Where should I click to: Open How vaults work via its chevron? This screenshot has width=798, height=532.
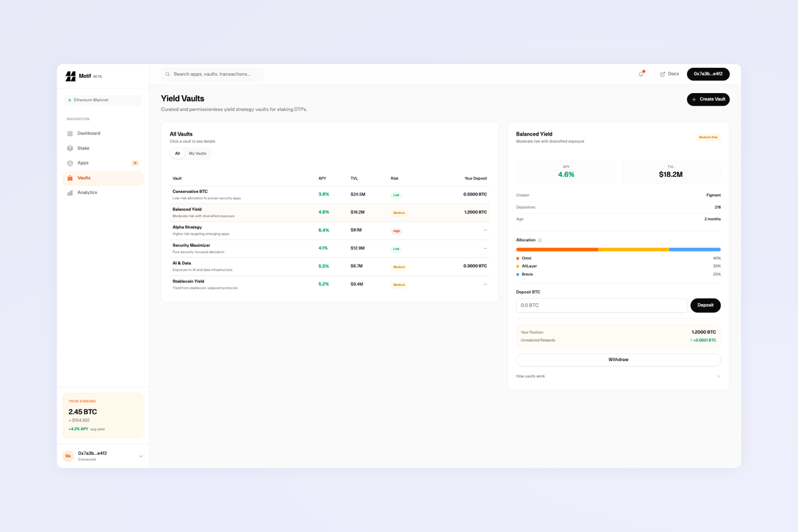[718, 376]
